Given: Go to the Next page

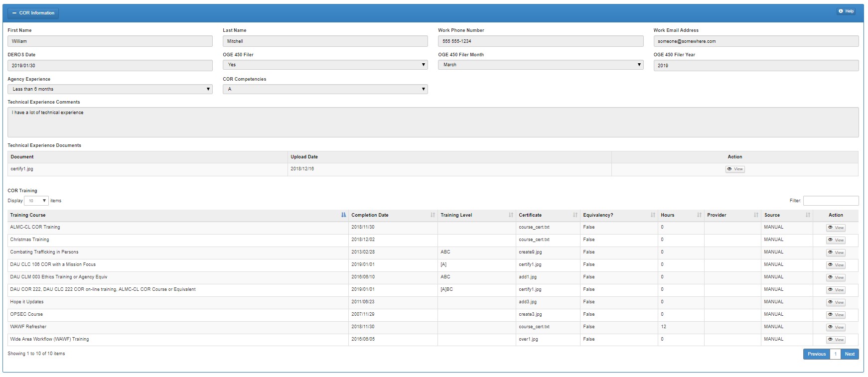Looking at the screenshot, I should pos(850,354).
